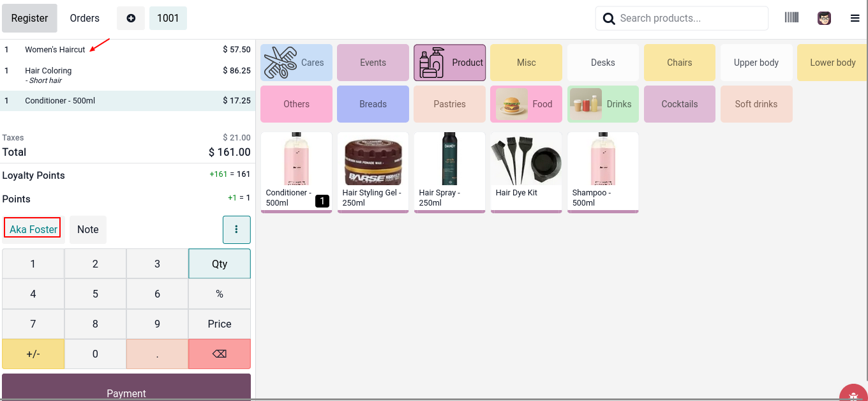Image resolution: width=868 pixels, height=401 pixels.
Task: Switch to the Orders tab
Action: click(85, 18)
